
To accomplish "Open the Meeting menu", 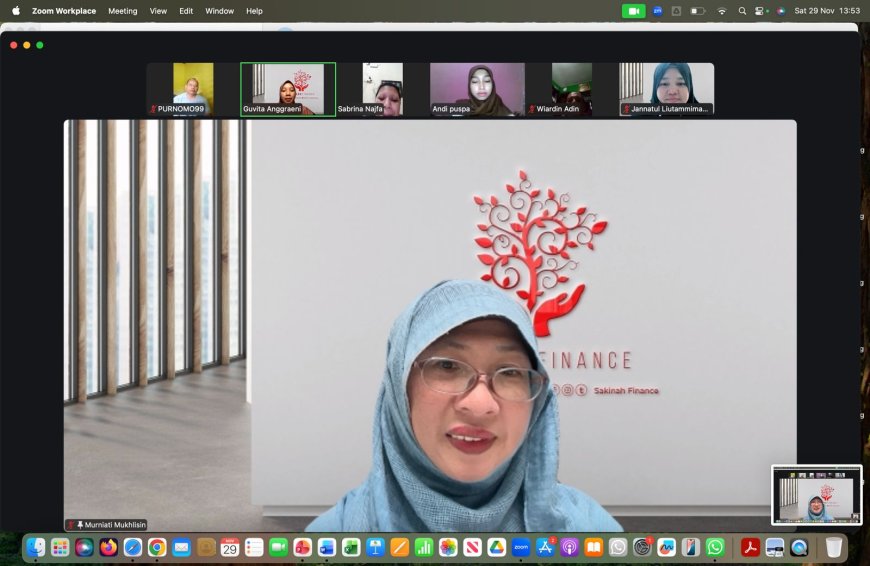I will point(123,11).
